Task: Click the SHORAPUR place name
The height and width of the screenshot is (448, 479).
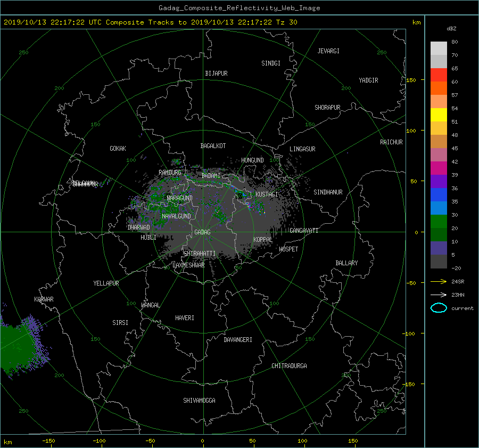Action: pos(327,108)
